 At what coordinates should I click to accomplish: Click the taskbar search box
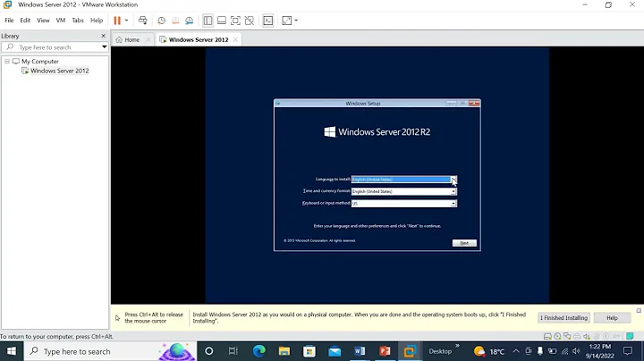(110, 351)
